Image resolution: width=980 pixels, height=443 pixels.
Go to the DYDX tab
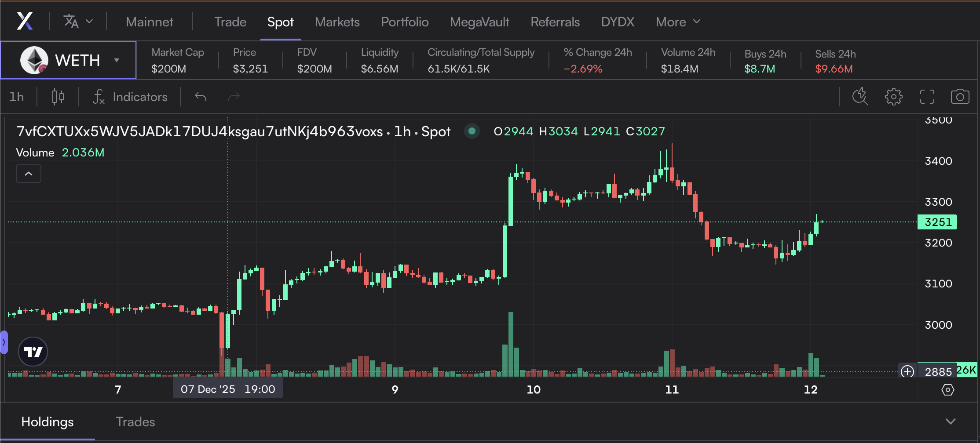[618, 22]
